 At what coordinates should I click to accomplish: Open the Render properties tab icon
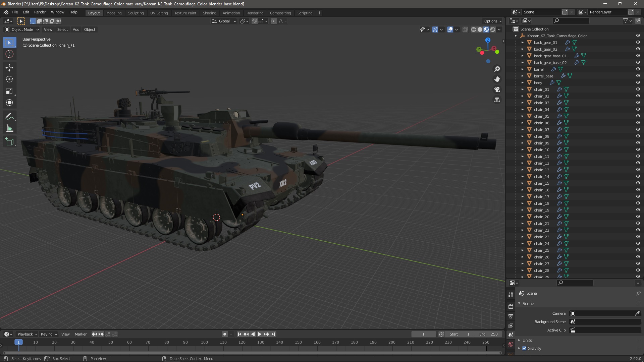click(x=511, y=306)
